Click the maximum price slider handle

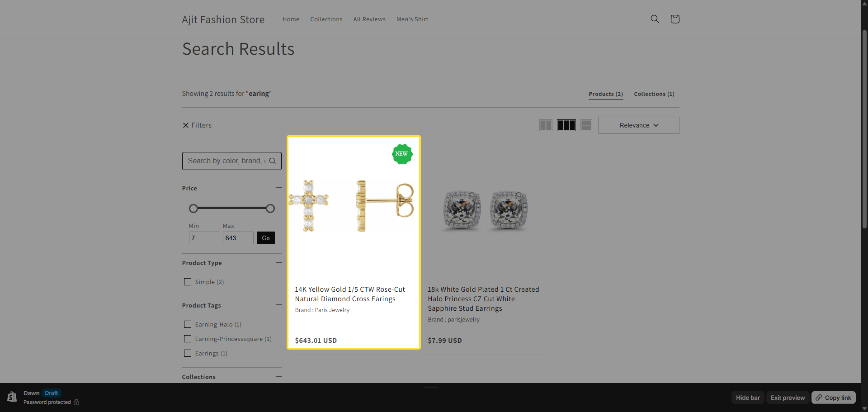click(270, 208)
